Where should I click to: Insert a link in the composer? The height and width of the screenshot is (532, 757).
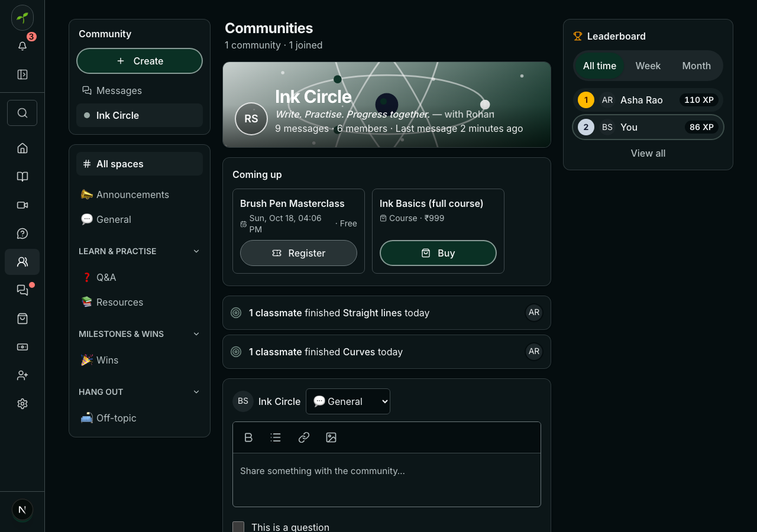point(304,437)
